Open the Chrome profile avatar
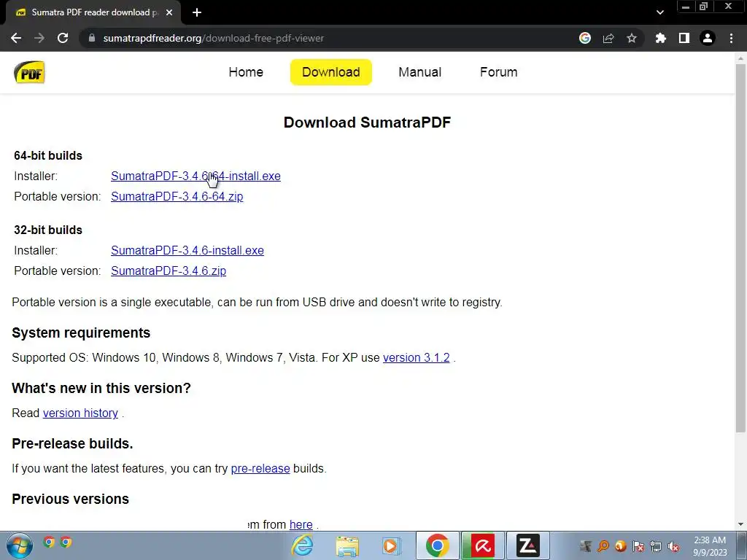This screenshot has width=747, height=560. pyautogui.click(x=708, y=38)
